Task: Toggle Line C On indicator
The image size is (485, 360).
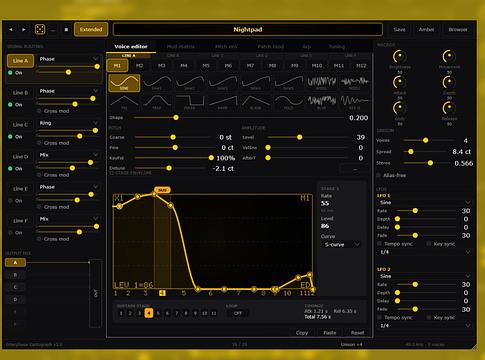Action: tap(10, 137)
